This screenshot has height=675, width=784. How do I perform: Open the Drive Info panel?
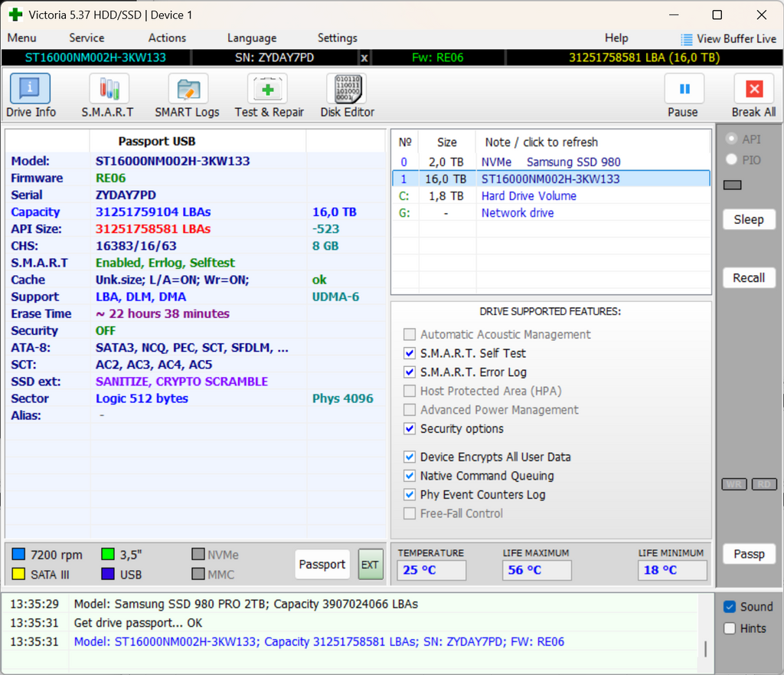(x=31, y=90)
